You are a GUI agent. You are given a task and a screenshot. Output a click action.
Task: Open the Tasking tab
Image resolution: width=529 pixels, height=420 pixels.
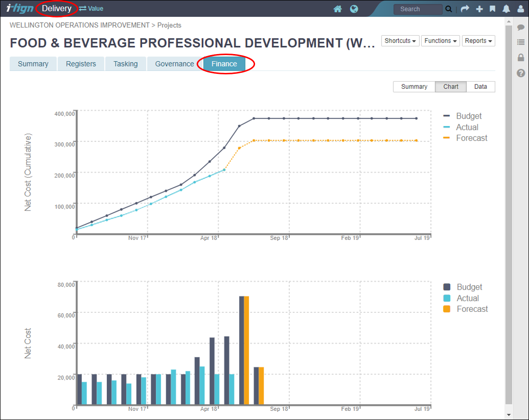tap(126, 64)
